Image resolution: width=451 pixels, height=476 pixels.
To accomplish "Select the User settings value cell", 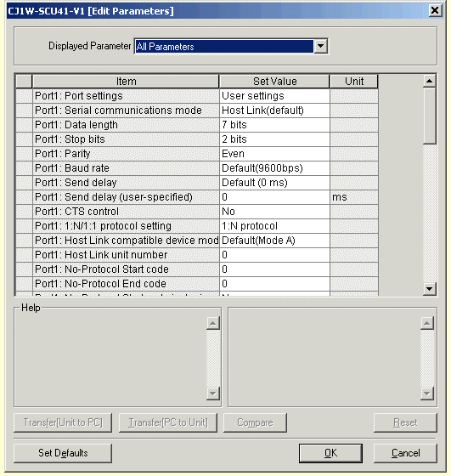I will pos(274,96).
